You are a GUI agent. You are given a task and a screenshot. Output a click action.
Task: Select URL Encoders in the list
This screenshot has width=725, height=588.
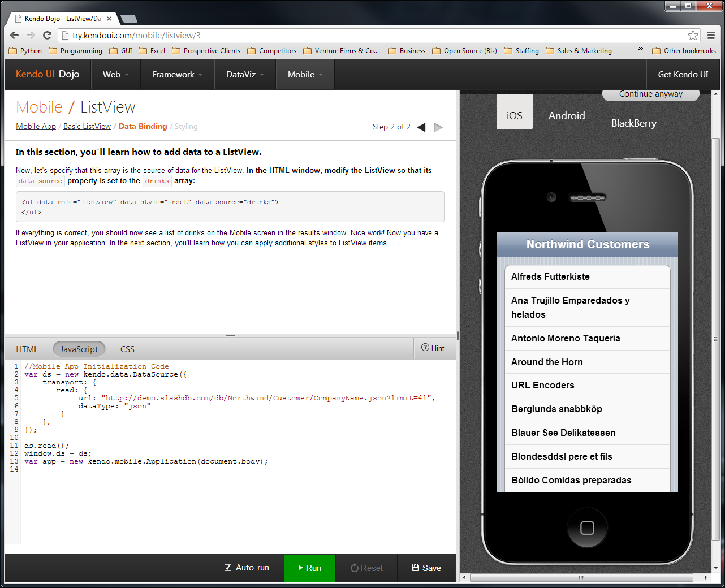pos(588,386)
